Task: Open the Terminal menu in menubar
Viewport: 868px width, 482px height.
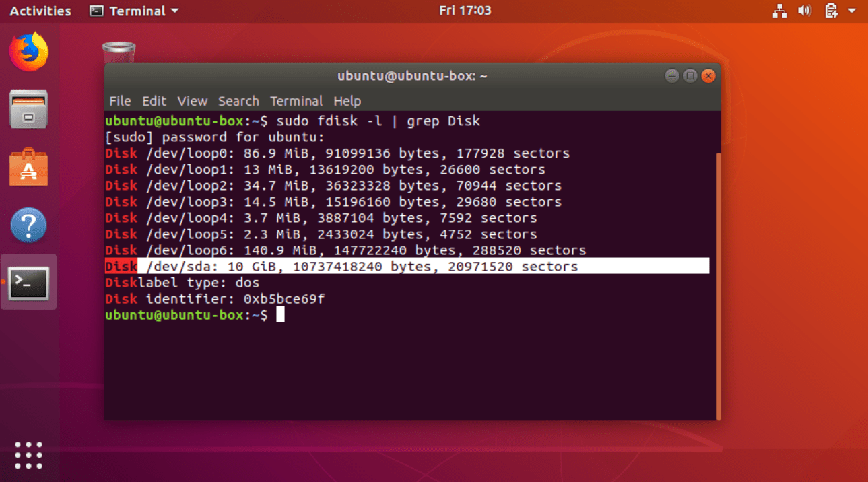Action: click(x=296, y=101)
